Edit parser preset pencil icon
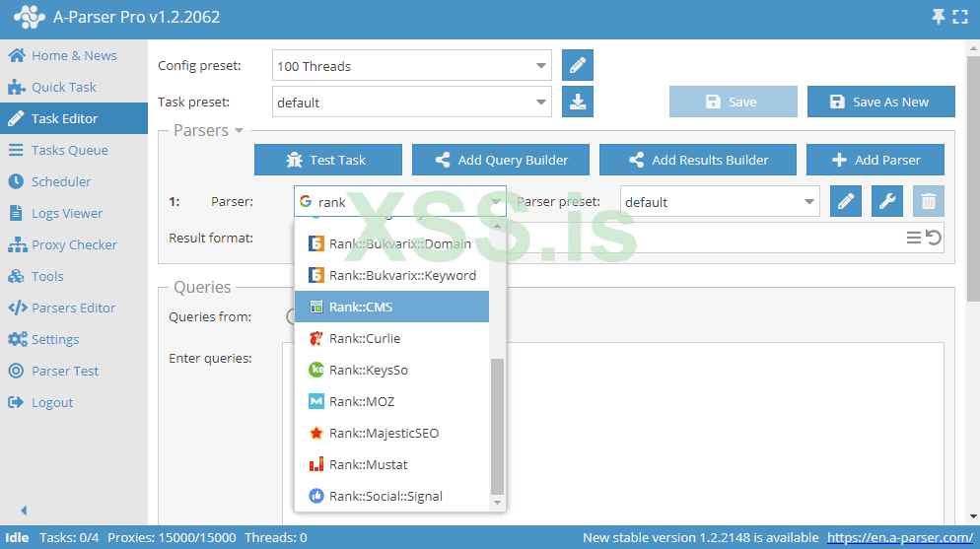Image resolution: width=980 pixels, height=549 pixels. tap(846, 201)
